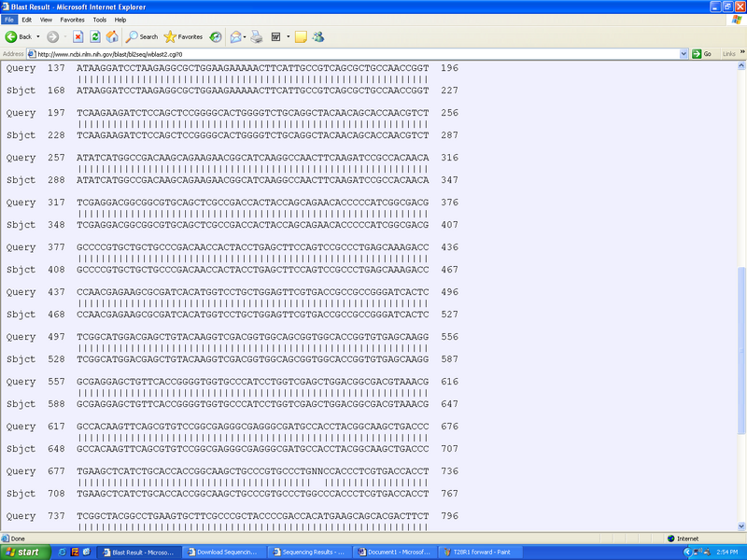
Task: Open the address bar dropdown list
Action: [684, 53]
